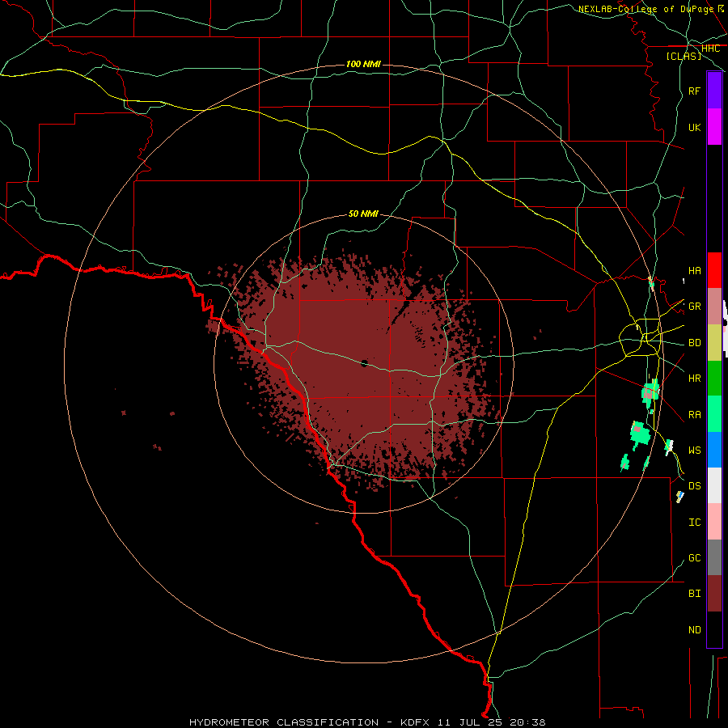The image size is (728, 728).
Task: Click the dark green HR legend swatch
Action: [x=714, y=379]
